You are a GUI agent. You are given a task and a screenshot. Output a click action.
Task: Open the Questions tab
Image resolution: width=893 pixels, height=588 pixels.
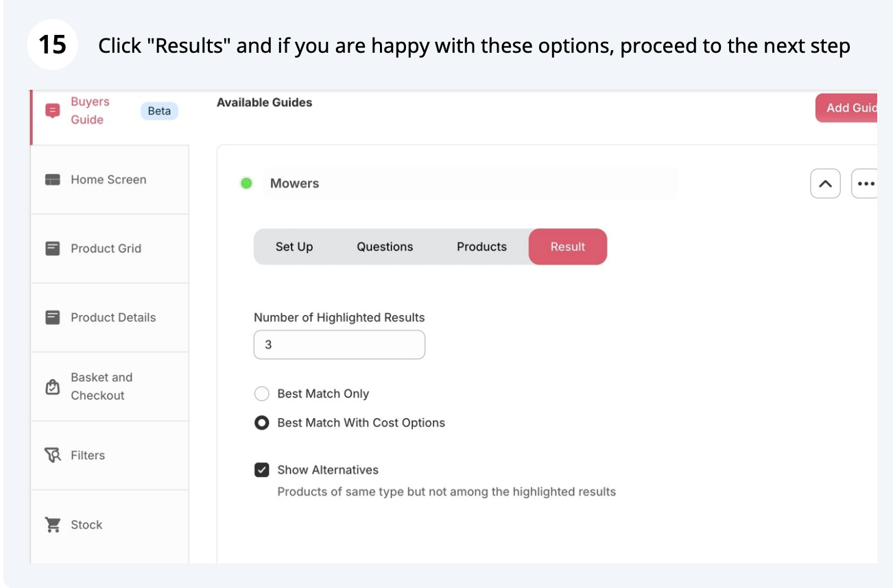(x=385, y=247)
